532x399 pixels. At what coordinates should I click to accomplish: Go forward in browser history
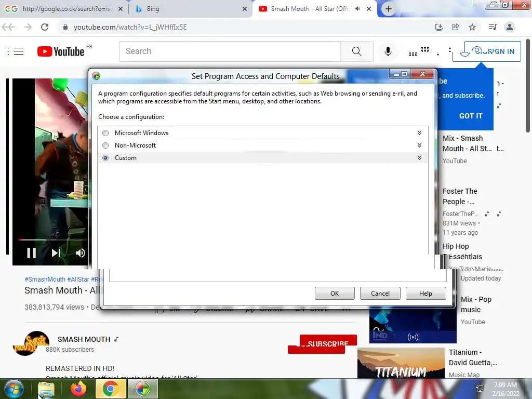point(28,27)
